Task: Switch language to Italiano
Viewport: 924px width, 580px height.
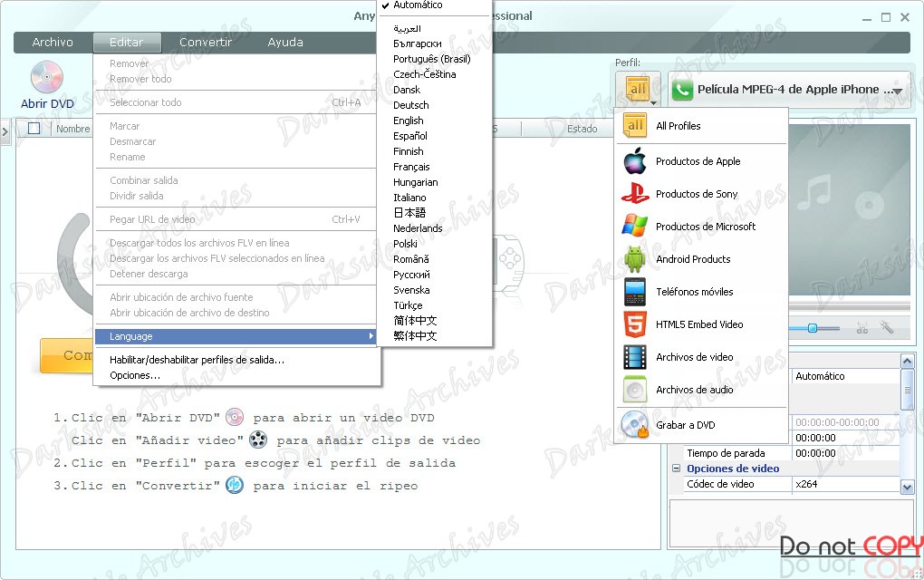Action: click(409, 198)
